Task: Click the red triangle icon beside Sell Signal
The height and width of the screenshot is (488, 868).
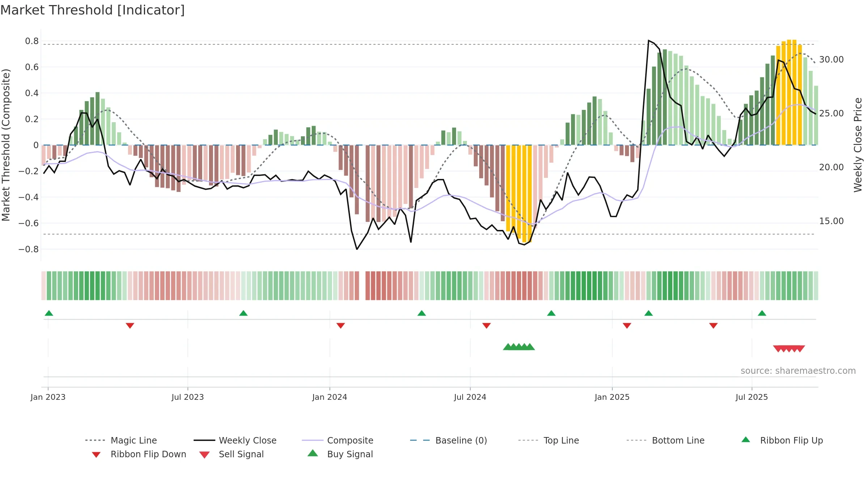Action: [x=204, y=455]
